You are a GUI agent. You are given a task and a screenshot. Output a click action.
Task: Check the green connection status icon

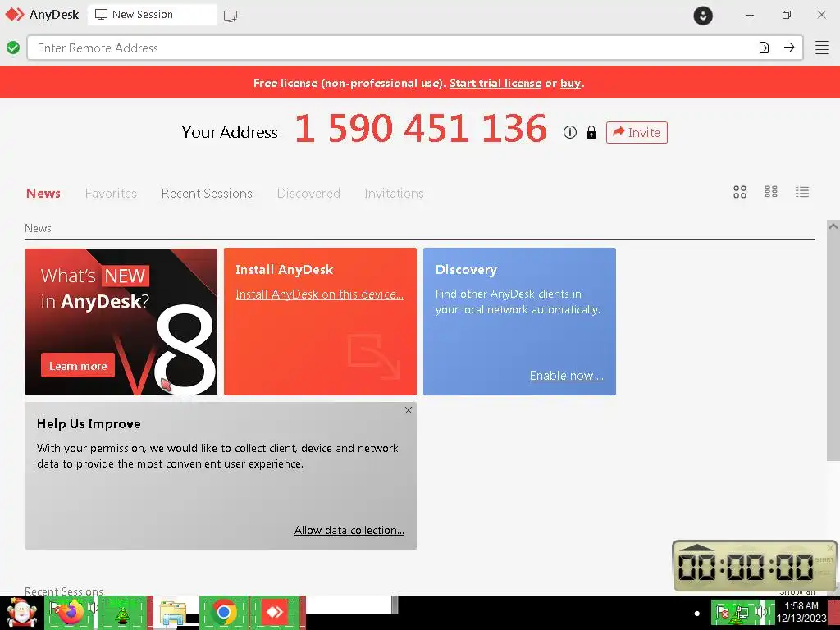[x=13, y=48]
